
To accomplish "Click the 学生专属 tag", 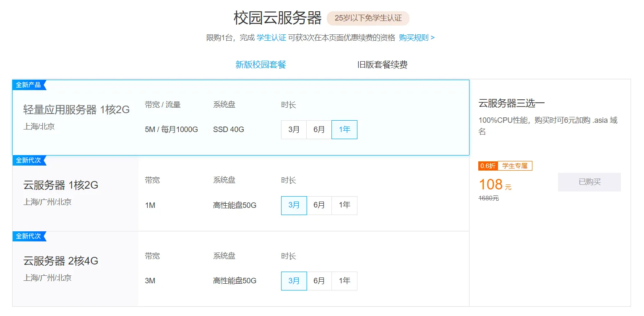I will click(514, 166).
